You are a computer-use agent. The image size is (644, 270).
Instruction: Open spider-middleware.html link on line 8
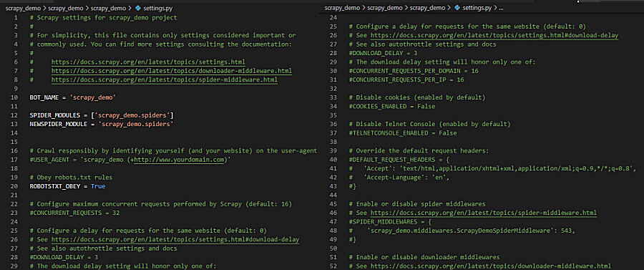click(x=165, y=79)
